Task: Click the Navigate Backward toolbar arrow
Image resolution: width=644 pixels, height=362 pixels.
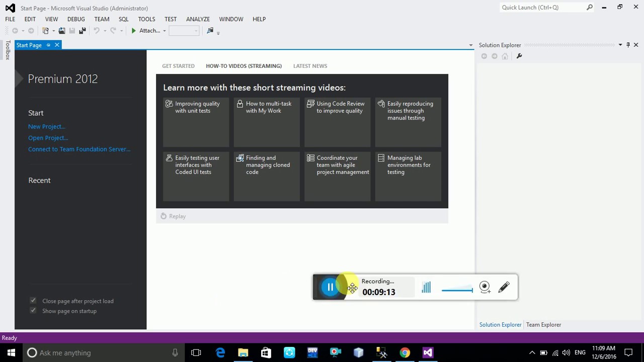Action: click(x=15, y=31)
